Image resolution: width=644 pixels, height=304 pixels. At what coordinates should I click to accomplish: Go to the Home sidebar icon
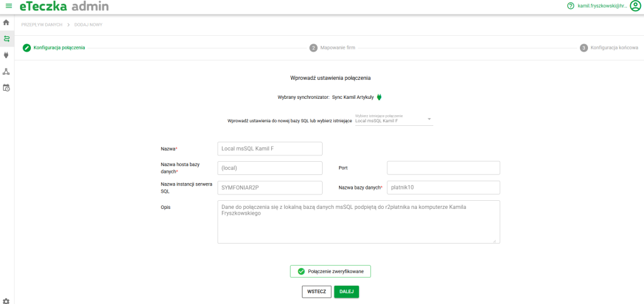coord(6,23)
